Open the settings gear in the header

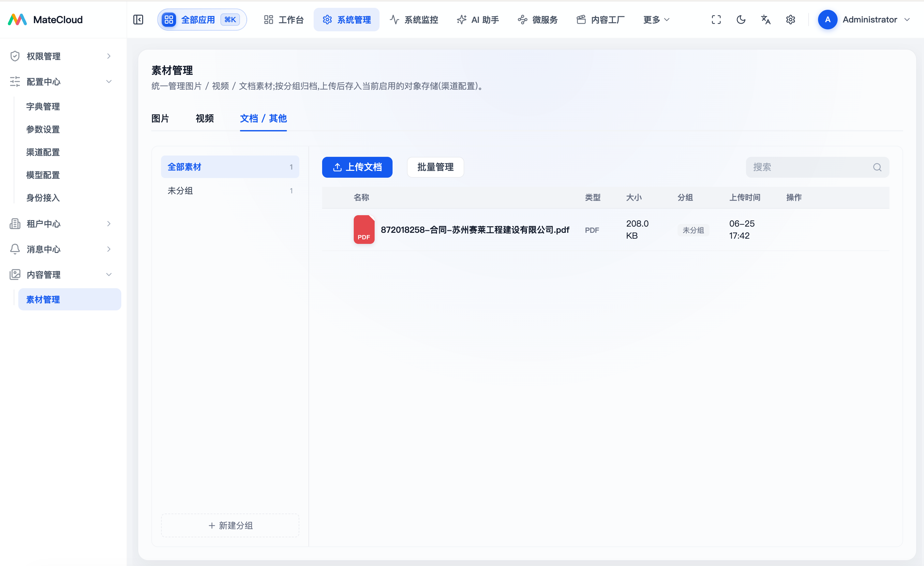coord(790,20)
